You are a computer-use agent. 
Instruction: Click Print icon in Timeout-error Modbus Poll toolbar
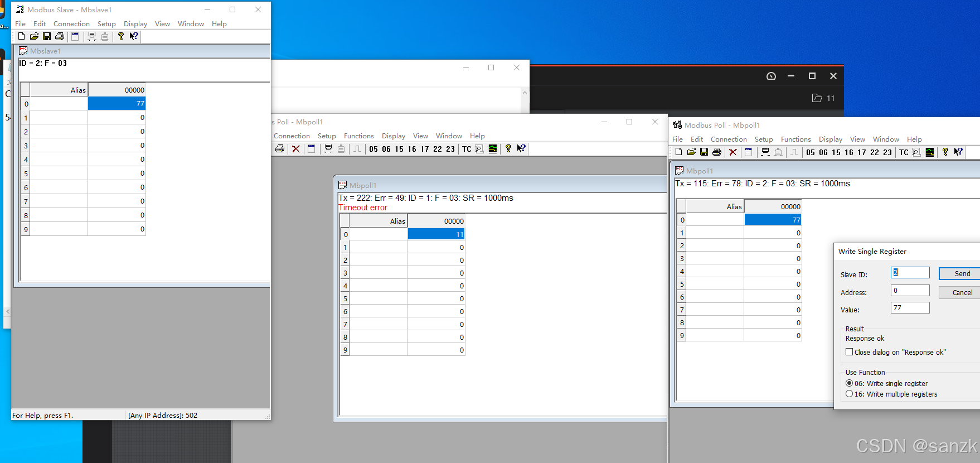pyautogui.click(x=280, y=148)
